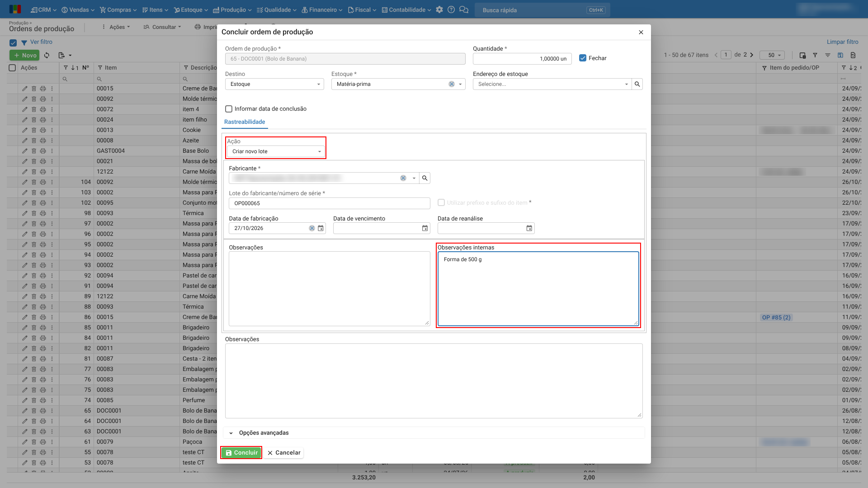The height and width of the screenshot is (488, 868).
Task: Close the Concluir ordem de produção dialog
Action: 641,32
